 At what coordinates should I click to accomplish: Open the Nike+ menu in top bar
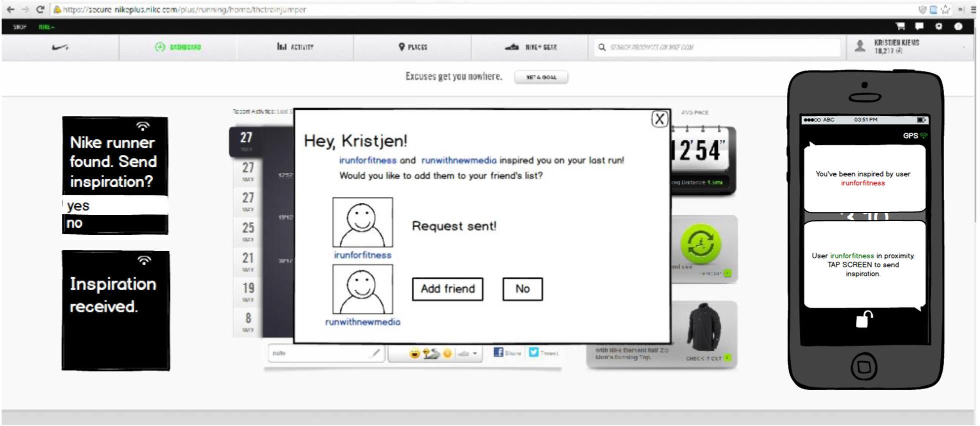(46, 26)
